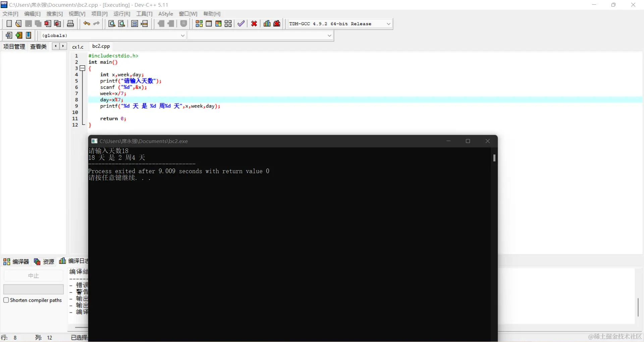This screenshot has height=342, width=644.
Task: Click the Compile & Run toolbar icon
Action: coord(219,24)
